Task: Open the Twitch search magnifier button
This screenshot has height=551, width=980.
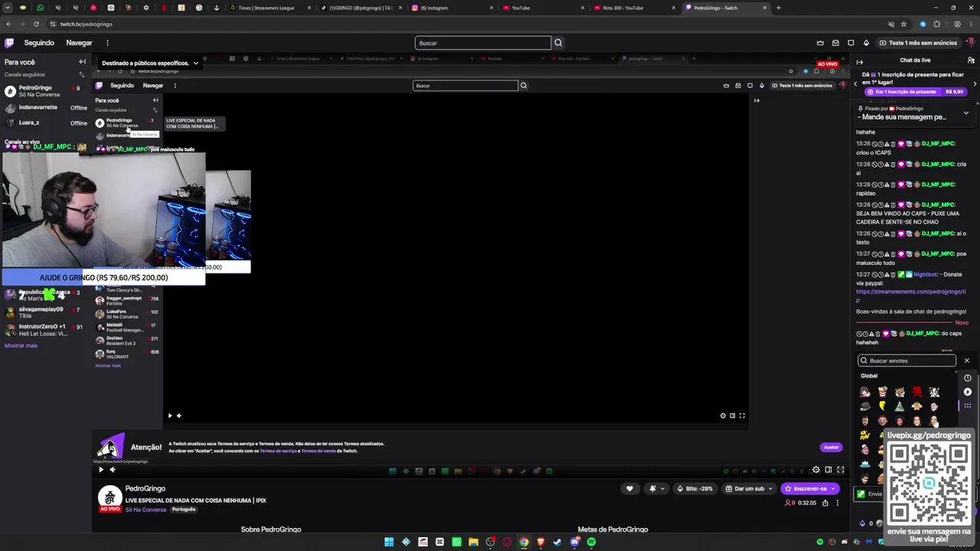Action: (558, 43)
